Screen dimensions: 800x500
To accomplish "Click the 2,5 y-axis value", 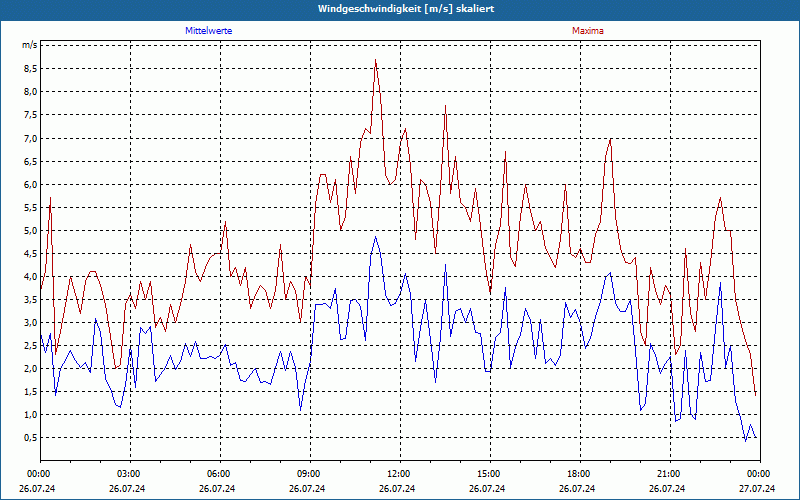I will click(31, 345).
